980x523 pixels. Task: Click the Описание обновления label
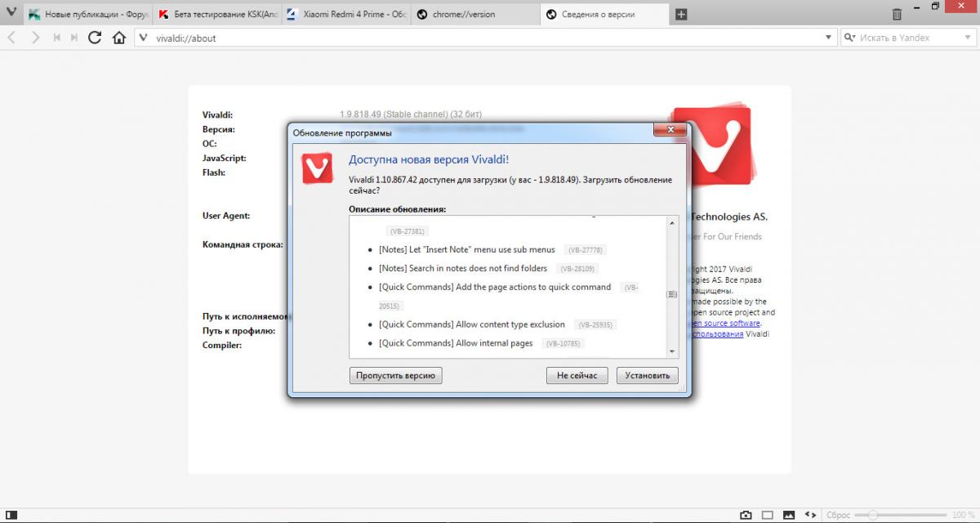tap(397, 209)
